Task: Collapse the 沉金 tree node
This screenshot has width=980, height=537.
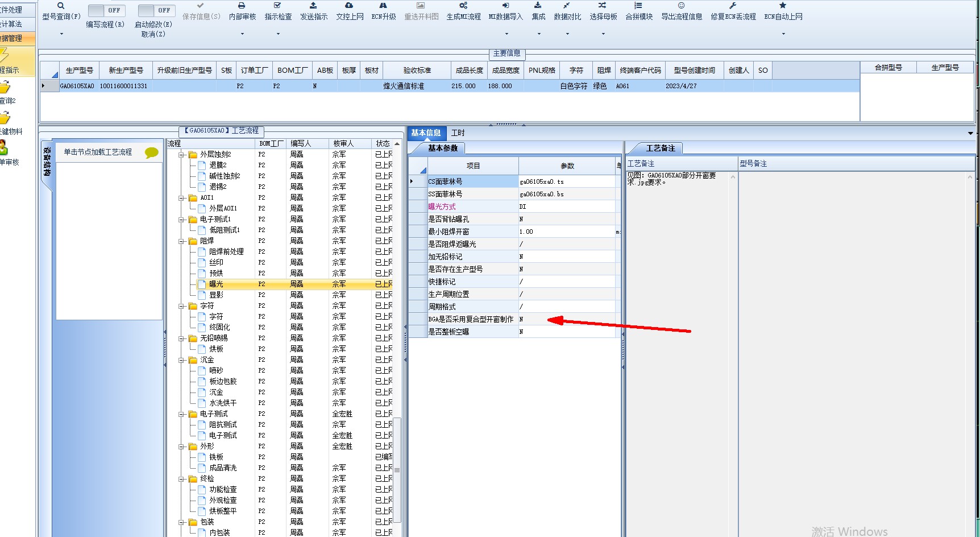Action: [x=182, y=360]
